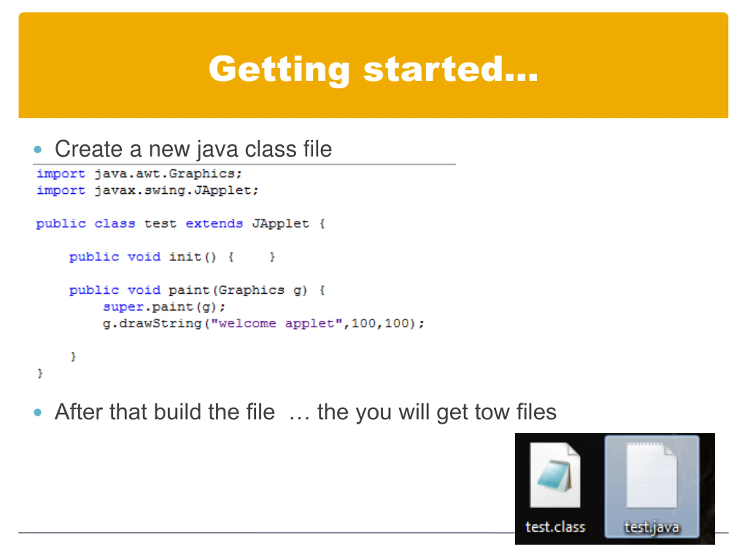Click the 'Create a new java class file' bullet

point(193,149)
